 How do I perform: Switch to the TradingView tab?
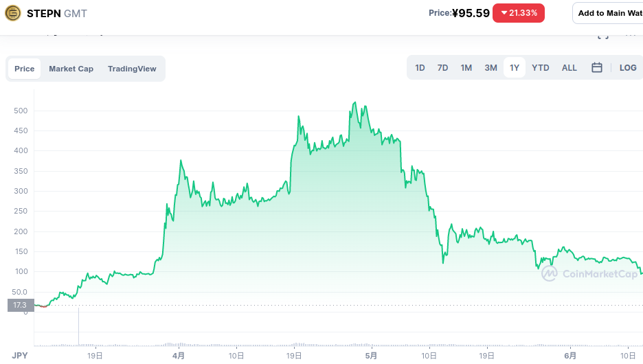point(132,69)
